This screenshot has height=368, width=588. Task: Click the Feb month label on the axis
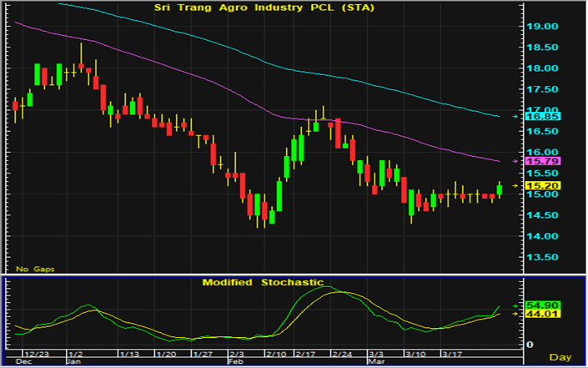234,362
